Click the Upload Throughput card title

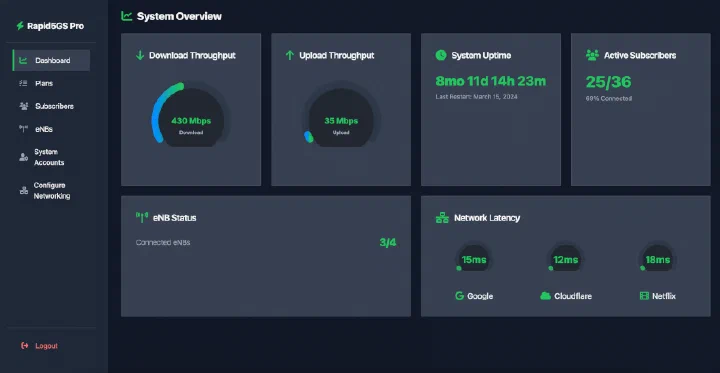pyautogui.click(x=337, y=56)
